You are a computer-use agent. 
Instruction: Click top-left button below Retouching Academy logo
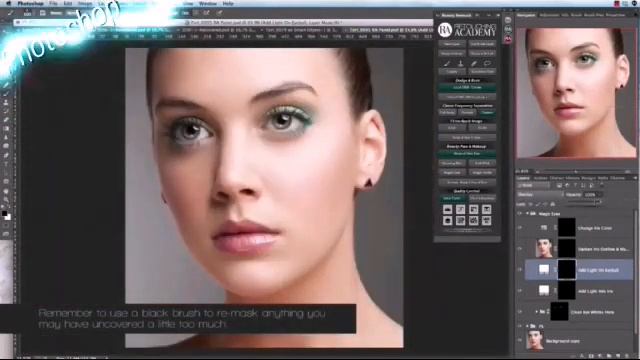(452, 44)
